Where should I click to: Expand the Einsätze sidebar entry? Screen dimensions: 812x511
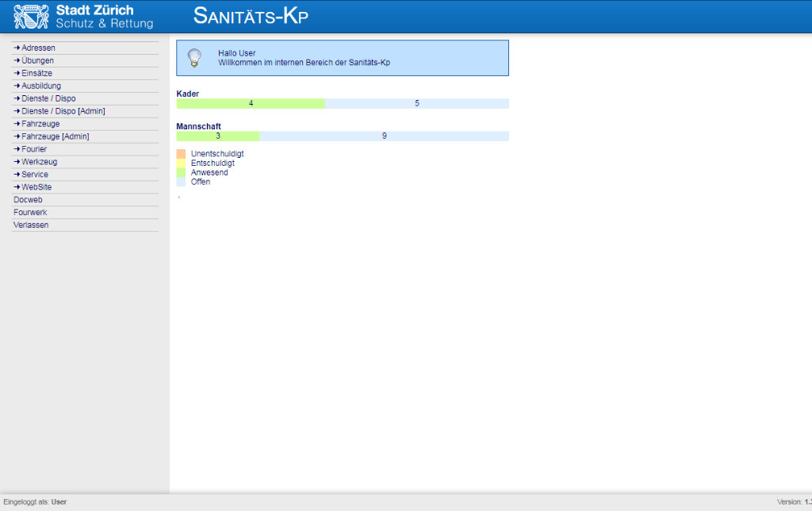click(36, 73)
